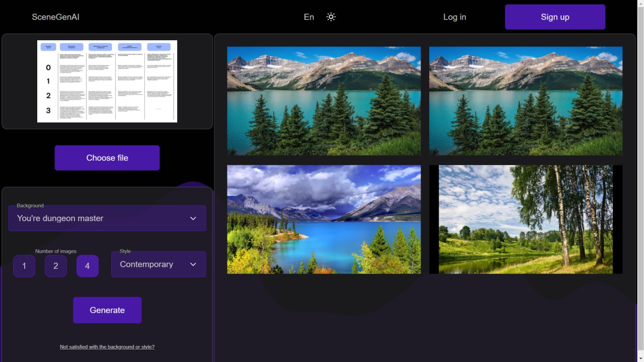Click the Style dropdown chevron arrow
Viewport: 644px width, 362px height.
tap(193, 264)
